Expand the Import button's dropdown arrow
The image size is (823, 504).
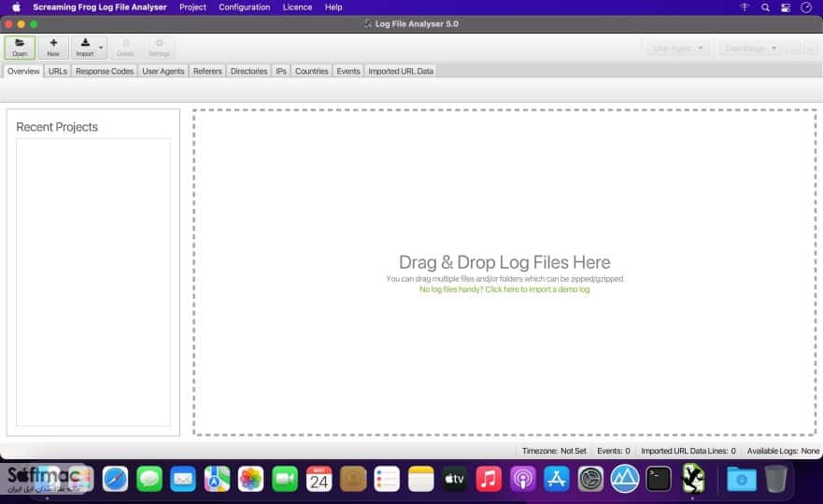point(101,48)
